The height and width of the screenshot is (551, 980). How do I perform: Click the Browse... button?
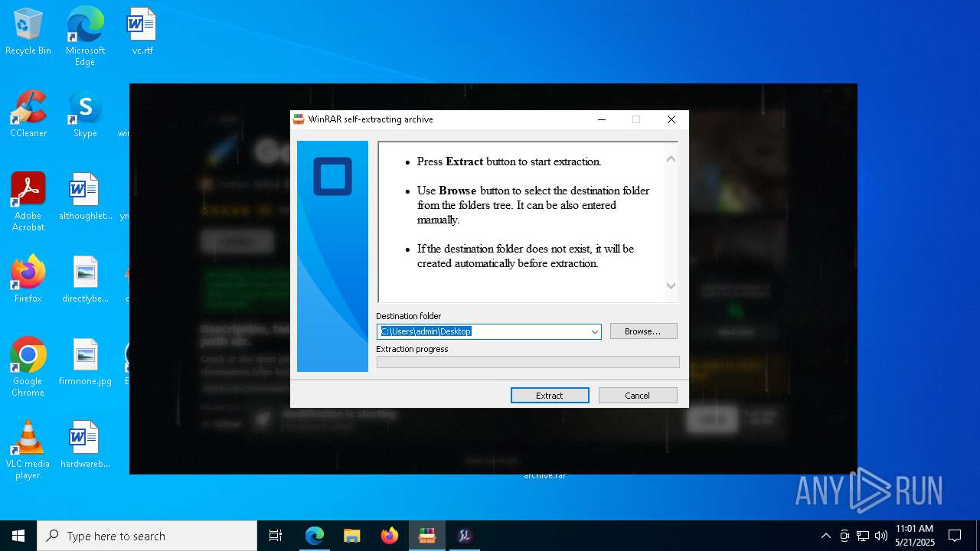point(643,331)
